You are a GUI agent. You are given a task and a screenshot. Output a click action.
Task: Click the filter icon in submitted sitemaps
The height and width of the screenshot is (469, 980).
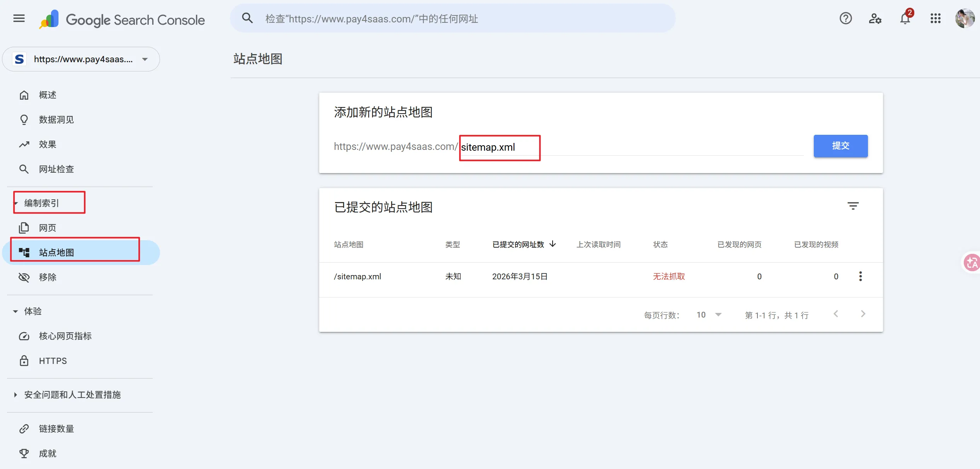(x=853, y=206)
